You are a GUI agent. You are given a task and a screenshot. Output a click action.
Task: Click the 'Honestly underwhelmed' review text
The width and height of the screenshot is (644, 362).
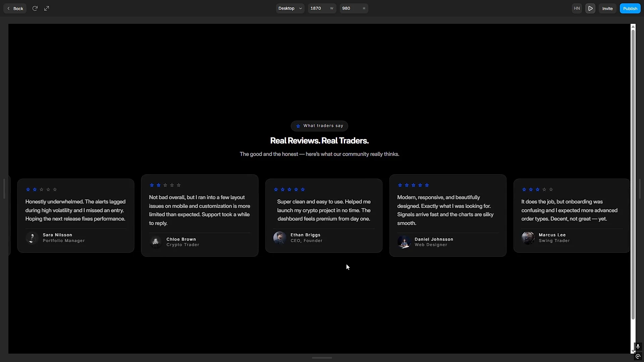75,210
